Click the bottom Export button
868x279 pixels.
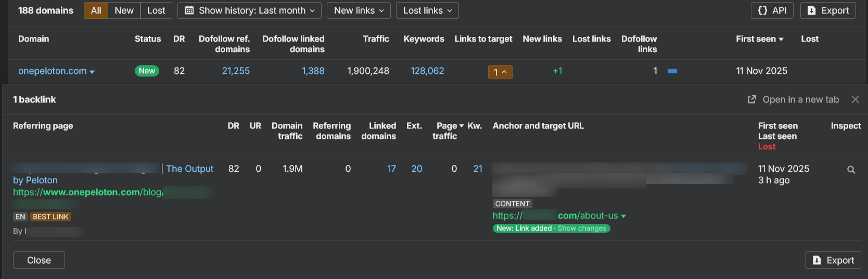pos(833,260)
